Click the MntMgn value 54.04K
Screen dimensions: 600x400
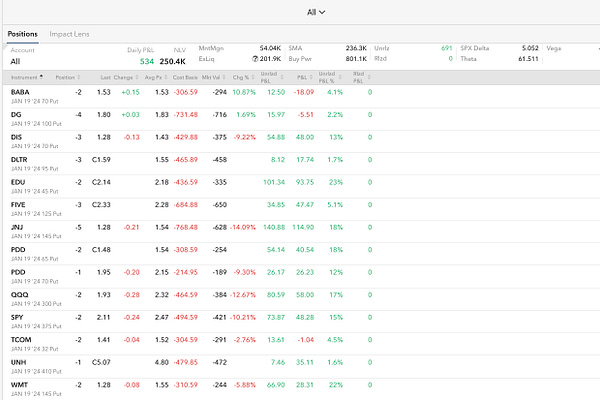tap(270, 48)
